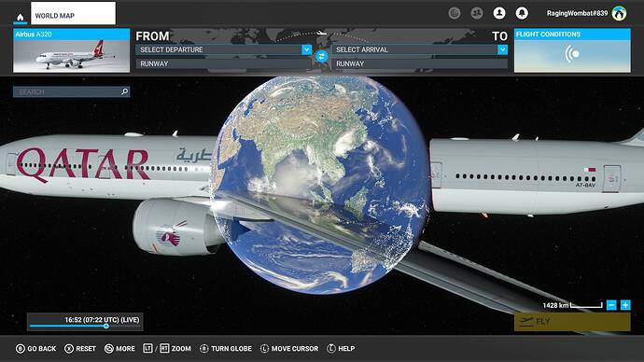
Task: Open the live weather conditions panel
Action: coord(572,56)
